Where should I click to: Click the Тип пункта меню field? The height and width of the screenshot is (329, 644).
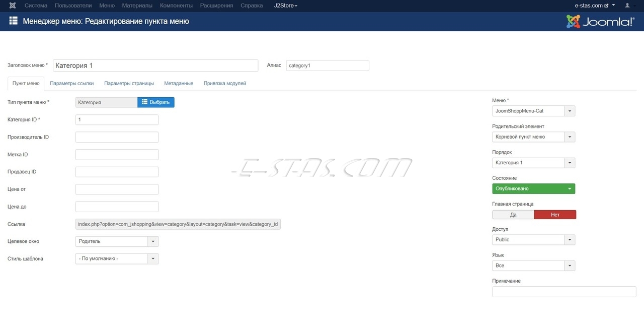107,102
